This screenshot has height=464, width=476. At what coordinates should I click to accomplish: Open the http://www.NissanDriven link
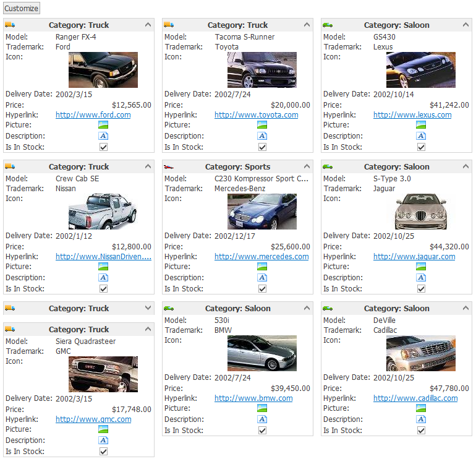coord(103,257)
